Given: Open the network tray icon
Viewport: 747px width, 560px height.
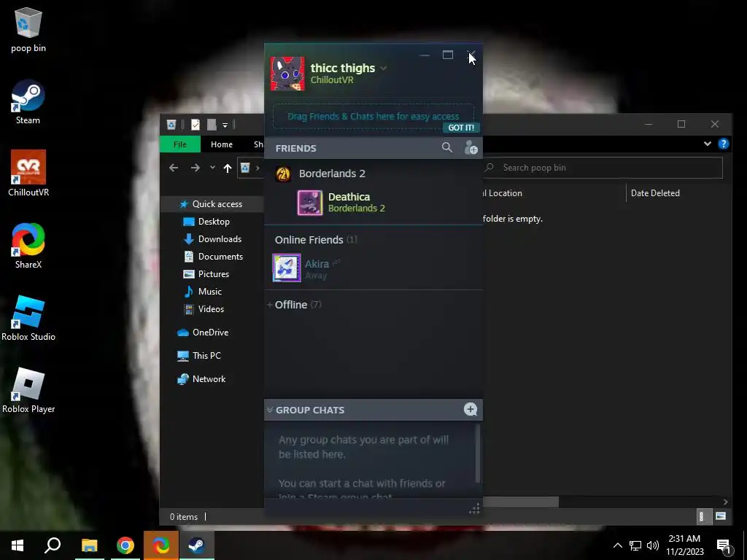Looking at the screenshot, I should pos(635,545).
